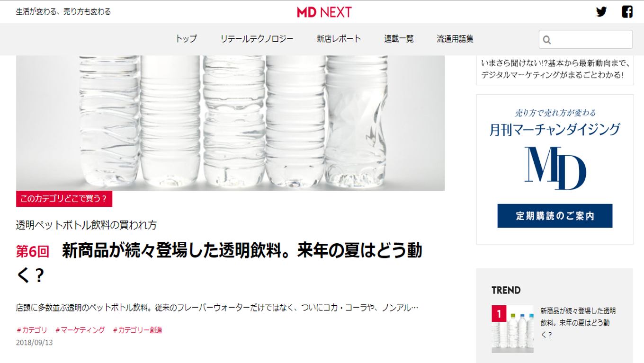644x363 pixels.
Task: Open the Twitter icon link
Action: coord(601,12)
